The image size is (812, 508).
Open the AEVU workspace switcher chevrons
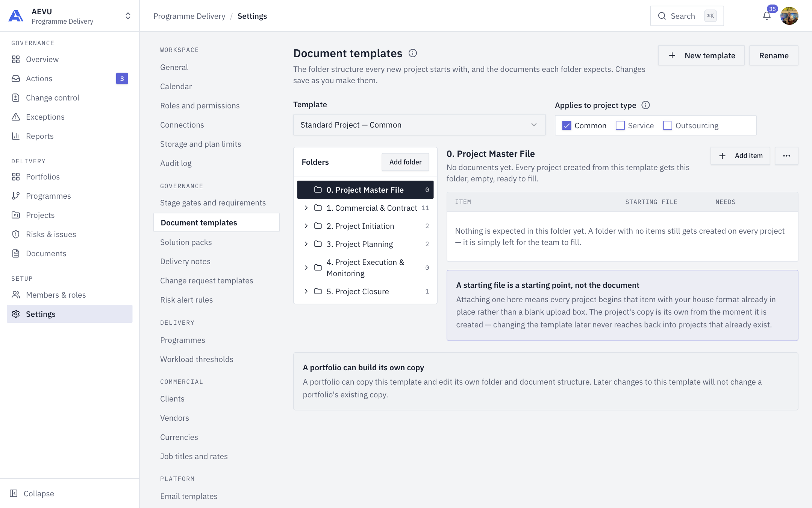128,16
